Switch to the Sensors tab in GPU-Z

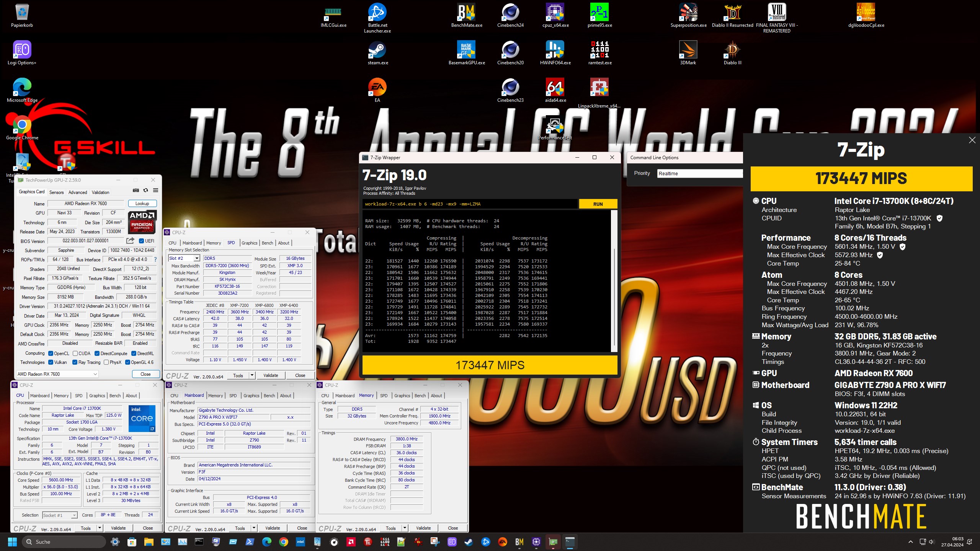56,192
